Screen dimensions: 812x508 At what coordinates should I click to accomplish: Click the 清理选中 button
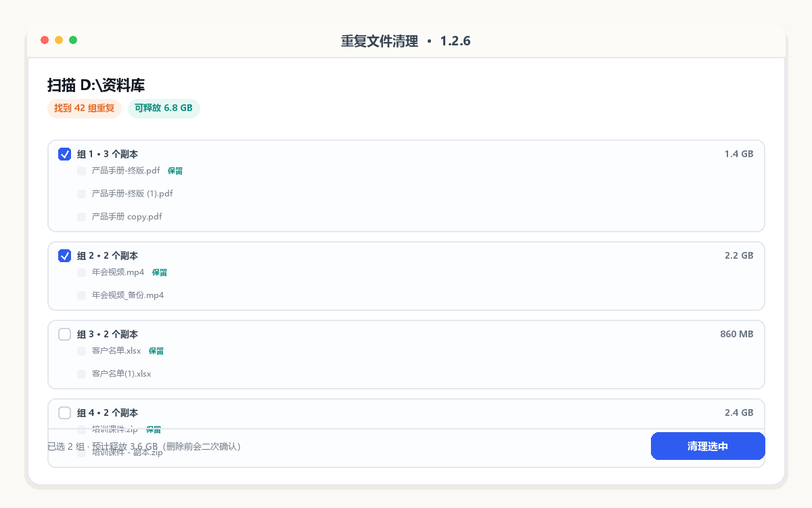[708, 446]
